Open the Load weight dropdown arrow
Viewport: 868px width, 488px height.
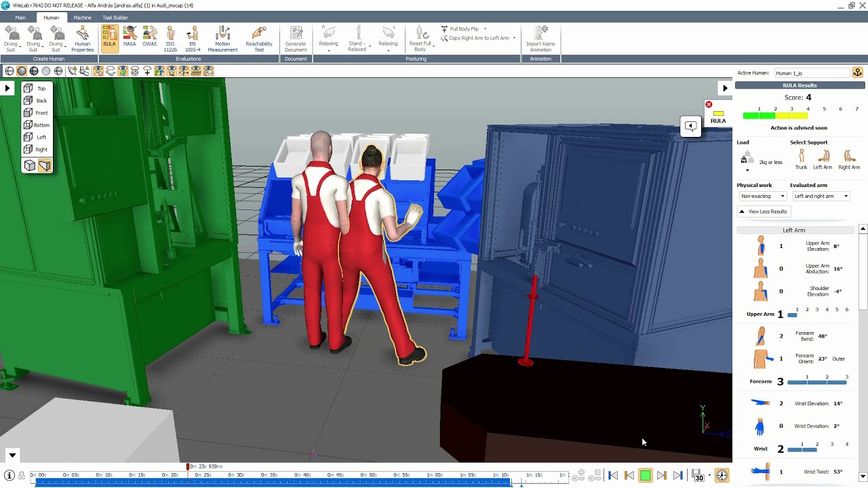tap(747, 170)
